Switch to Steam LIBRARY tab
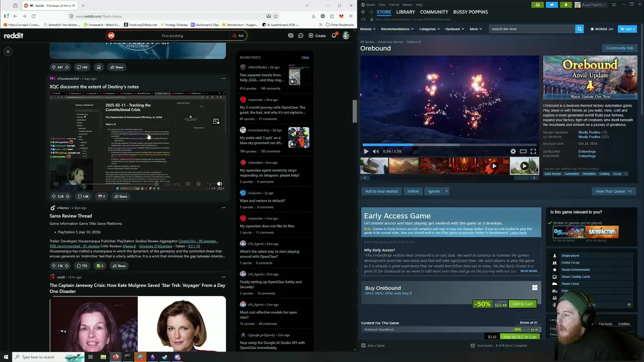Screen dimensions: 644x362 pos(406,12)
